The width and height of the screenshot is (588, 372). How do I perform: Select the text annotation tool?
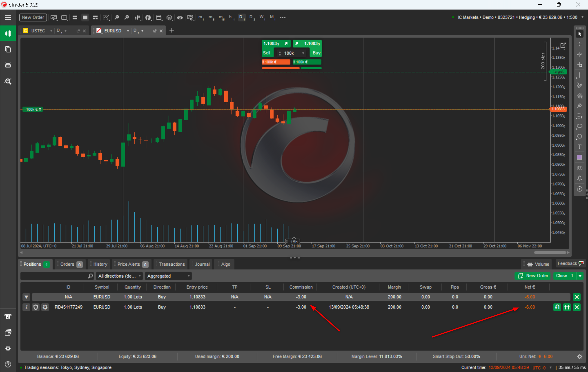(580, 147)
